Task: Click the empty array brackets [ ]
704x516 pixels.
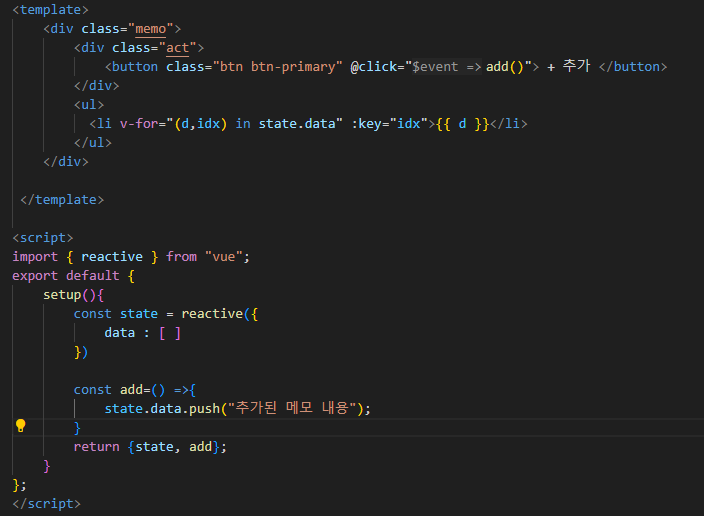Action: click(170, 333)
